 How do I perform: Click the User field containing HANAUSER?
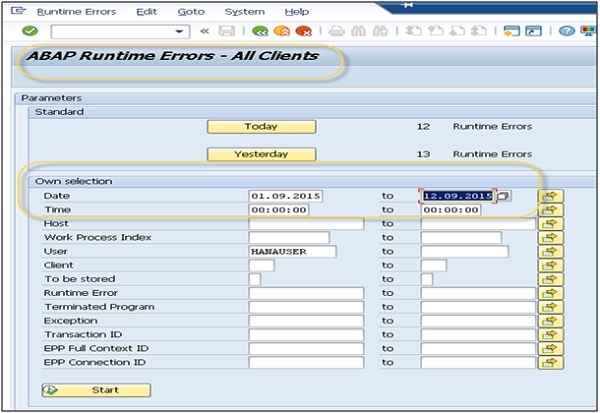(290, 251)
